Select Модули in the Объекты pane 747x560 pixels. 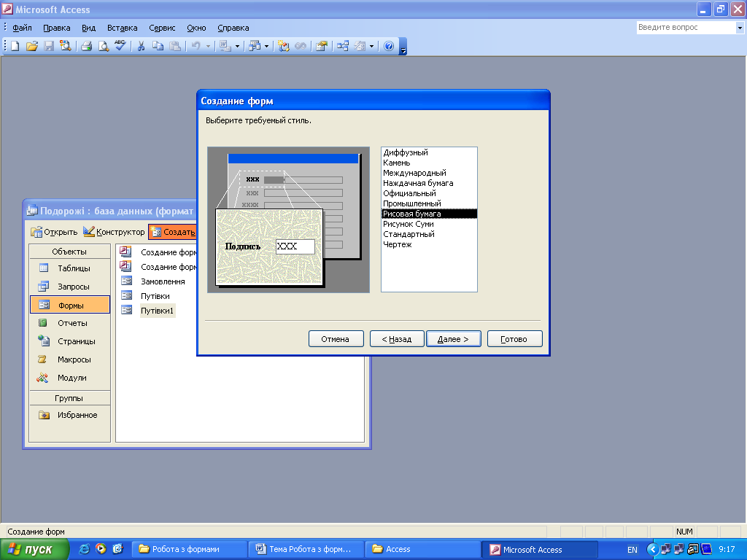69,378
